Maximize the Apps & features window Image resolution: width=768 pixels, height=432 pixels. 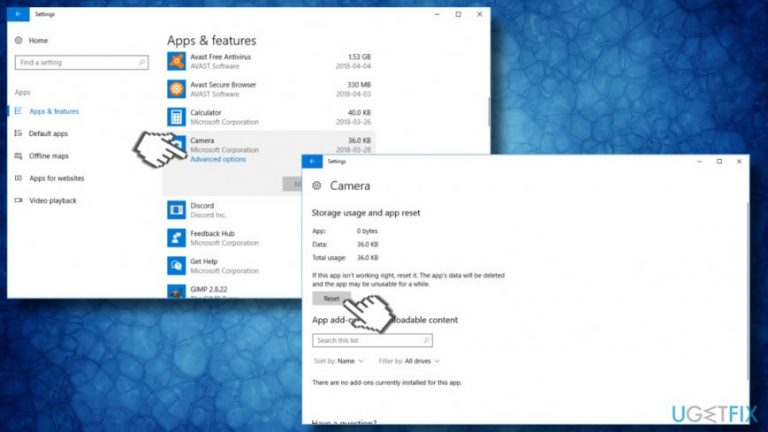click(458, 14)
